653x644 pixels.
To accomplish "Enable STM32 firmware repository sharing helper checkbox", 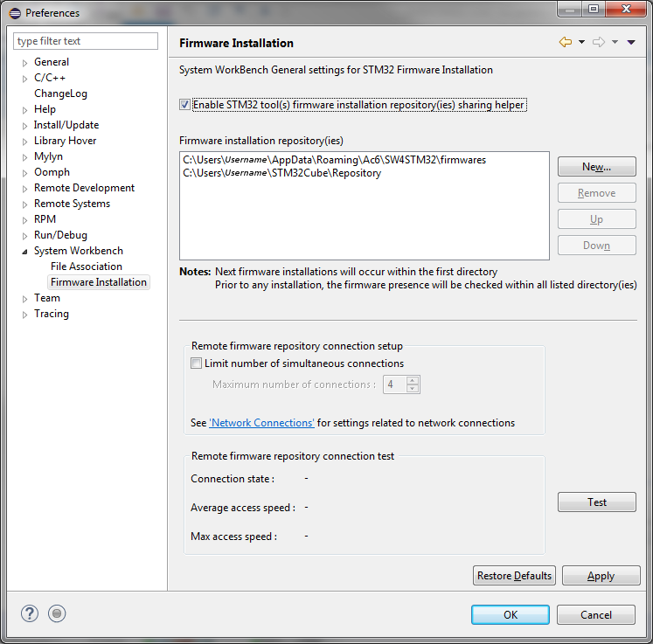I will pyautogui.click(x=184, y=105).
